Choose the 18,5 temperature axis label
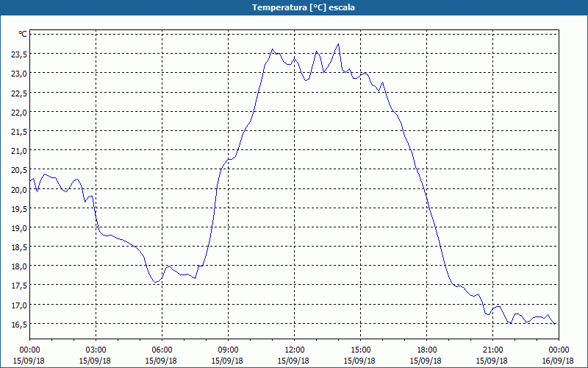588x368 pixels. [x=19, y=248]
